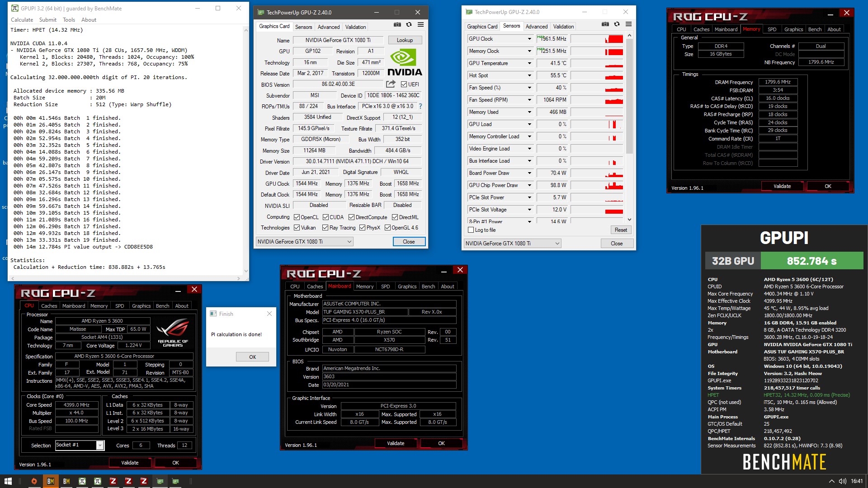Click the volume icon in system tray
Viewport: 868px width, 488px height.
[842, 481]
